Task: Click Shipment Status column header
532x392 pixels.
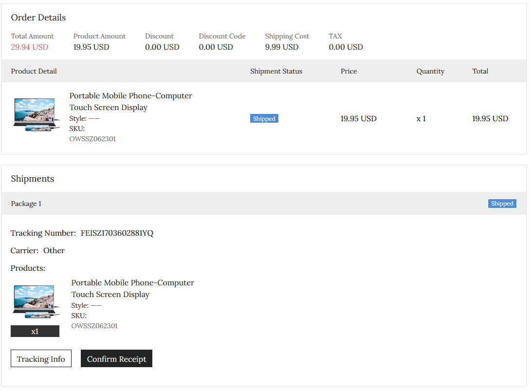Action: pyautogui.click(x=276, y=71)
